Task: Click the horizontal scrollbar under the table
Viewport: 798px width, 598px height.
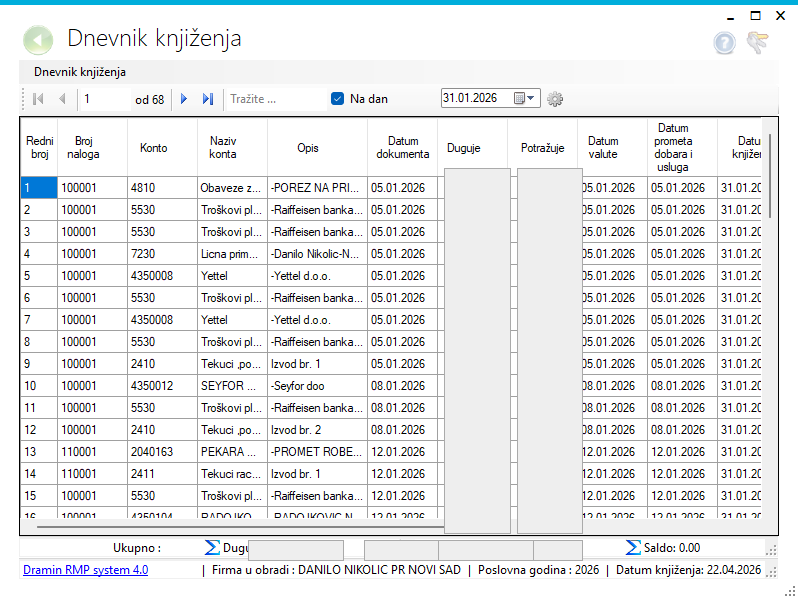Action: pyautogui.click(x=239, y=527)
